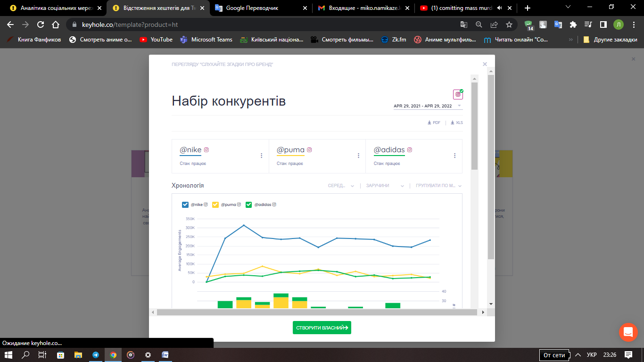Close the template preview dialog
The image size is (644, 362).
(x=485, y=64)
